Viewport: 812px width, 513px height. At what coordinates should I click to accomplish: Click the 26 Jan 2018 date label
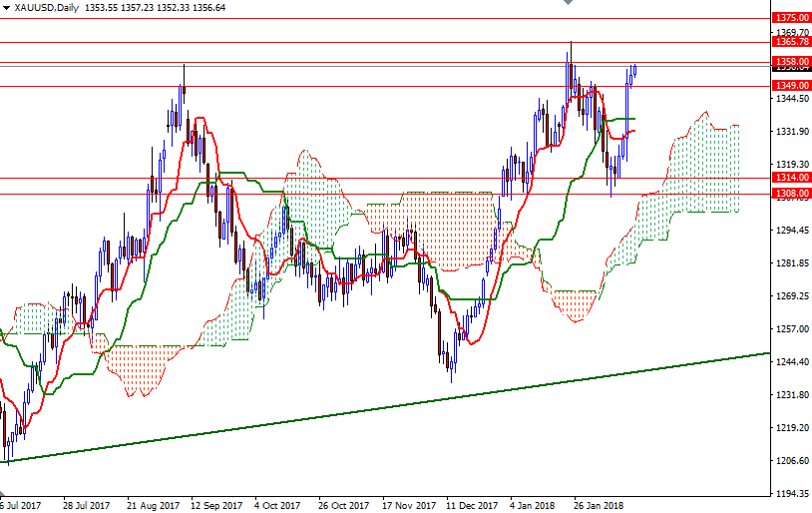tap(599, 505)
